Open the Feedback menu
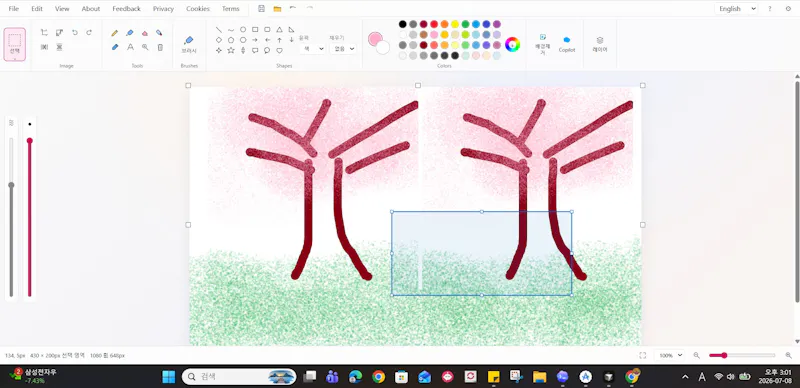Viewport: 800px width, 388px height. point(127,9)
